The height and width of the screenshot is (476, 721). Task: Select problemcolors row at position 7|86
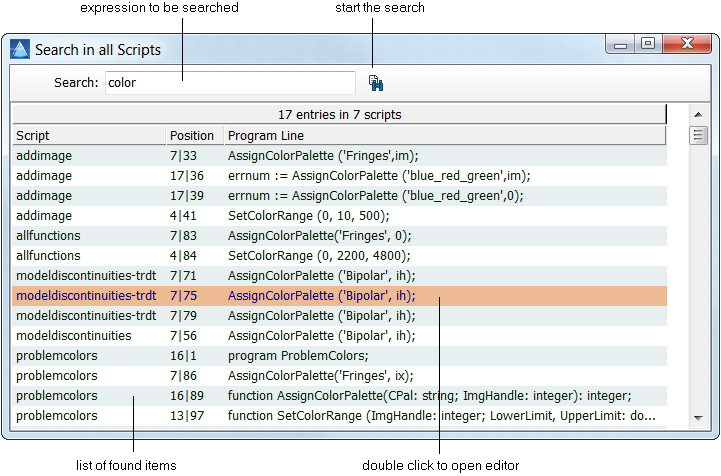pos(339,376)
